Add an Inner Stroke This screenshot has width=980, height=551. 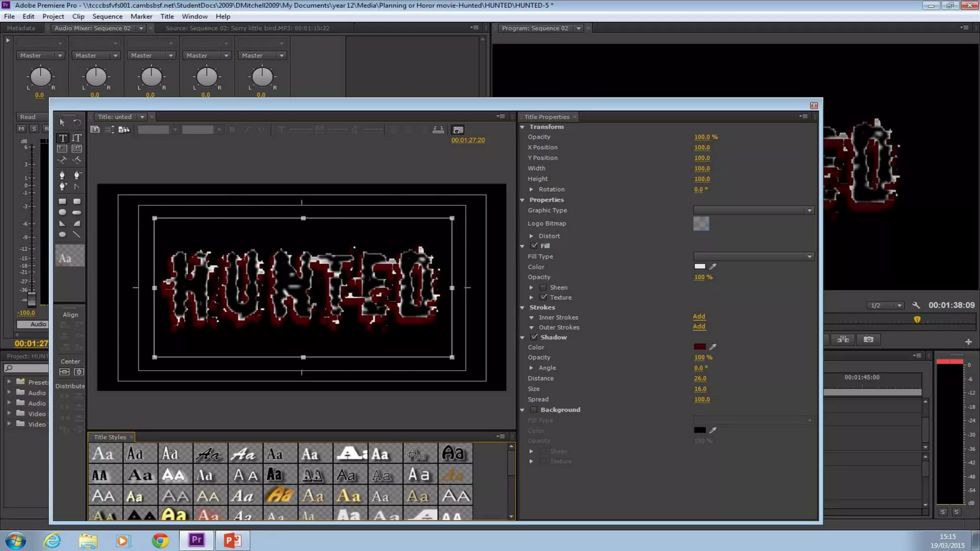point(699,317)
